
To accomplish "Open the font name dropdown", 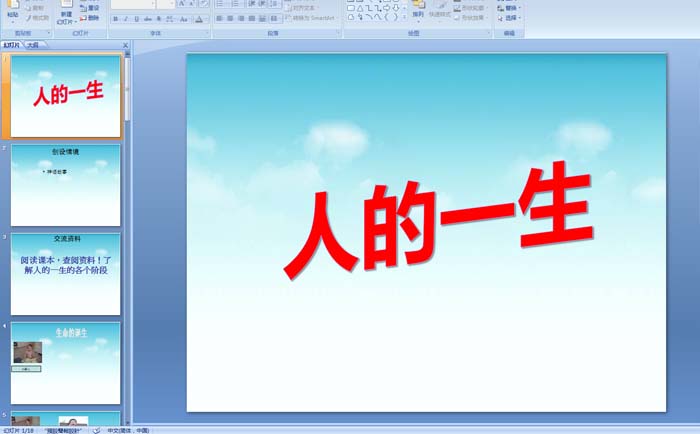I will click(153, 4).
